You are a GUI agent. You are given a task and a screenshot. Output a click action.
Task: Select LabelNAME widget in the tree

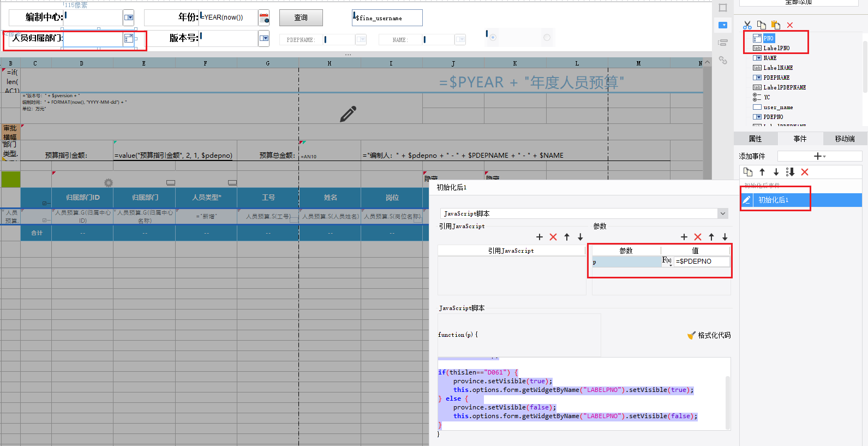tap(777, 68)
